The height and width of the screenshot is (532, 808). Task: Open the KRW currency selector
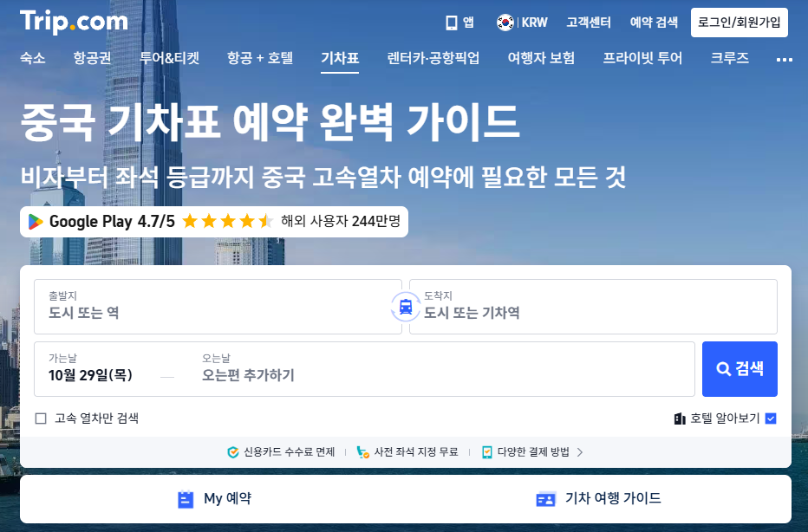coord(534,23)
